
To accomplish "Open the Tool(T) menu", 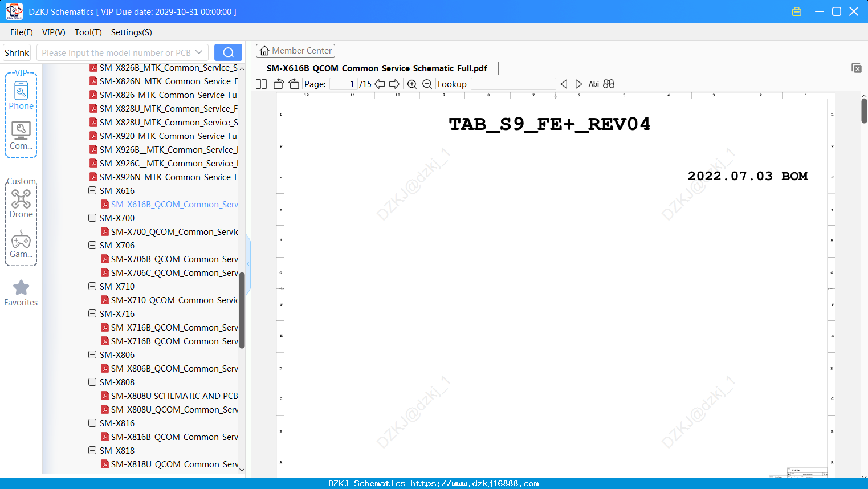I will (88, 32).
